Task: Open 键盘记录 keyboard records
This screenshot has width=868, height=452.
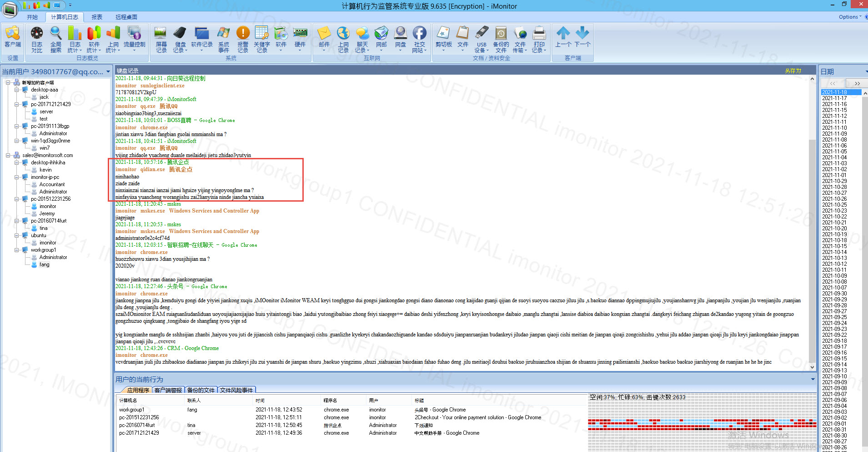Action: pos(180,39)
